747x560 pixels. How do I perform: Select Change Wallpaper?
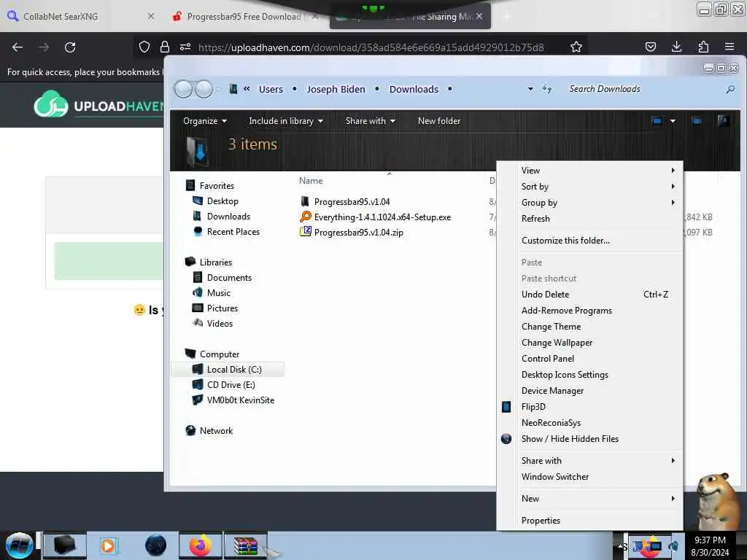589,343
